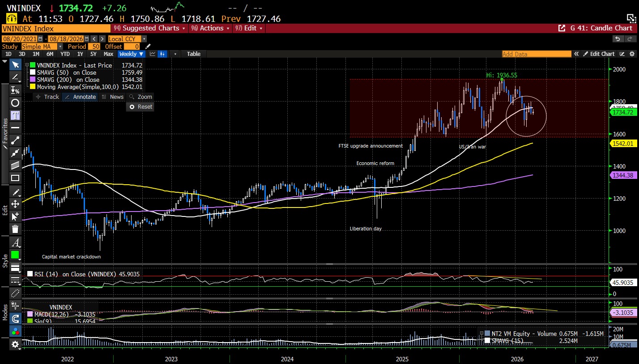
Task: Click the green fill color swatch
Action: point(15,255)
